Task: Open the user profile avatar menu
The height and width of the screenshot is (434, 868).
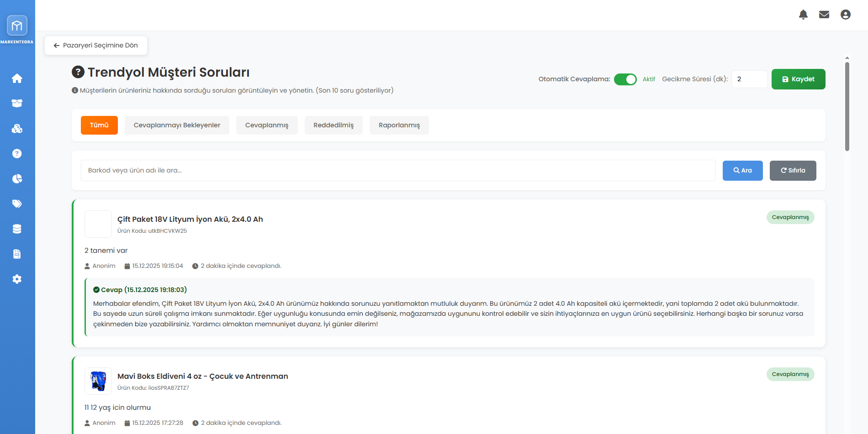Action: point(846,15)
